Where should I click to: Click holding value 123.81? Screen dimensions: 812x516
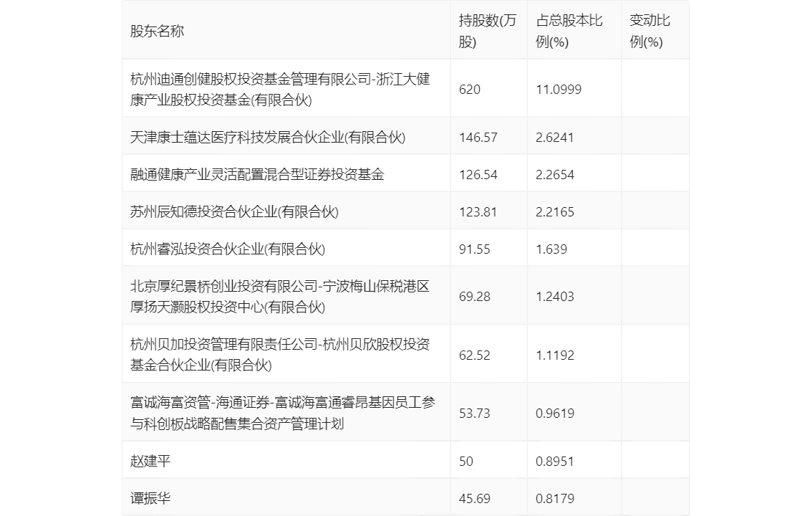478,212
